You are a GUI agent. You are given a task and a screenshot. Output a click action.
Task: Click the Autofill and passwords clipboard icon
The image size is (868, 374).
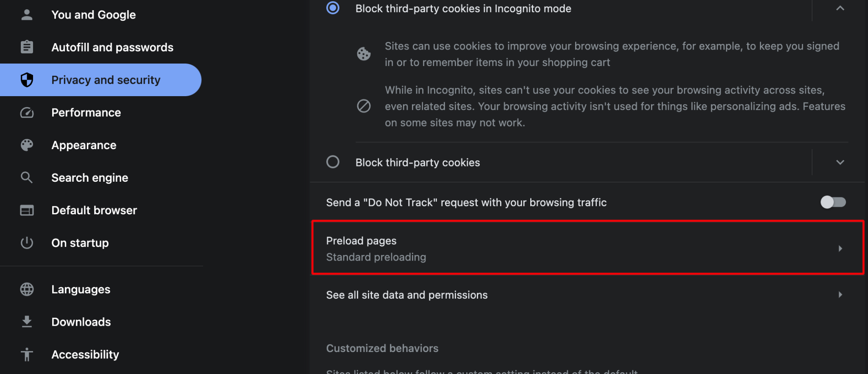[x=27, y=47]
